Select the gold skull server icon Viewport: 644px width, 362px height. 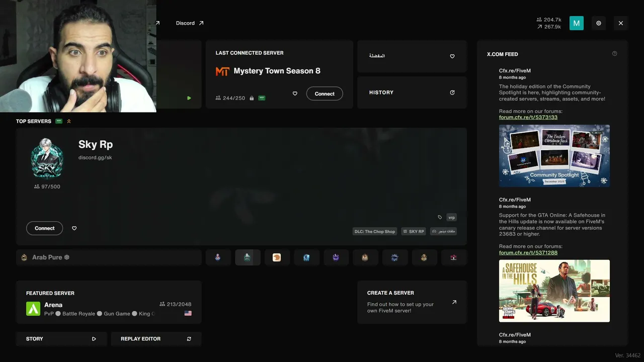coord(424,257)
